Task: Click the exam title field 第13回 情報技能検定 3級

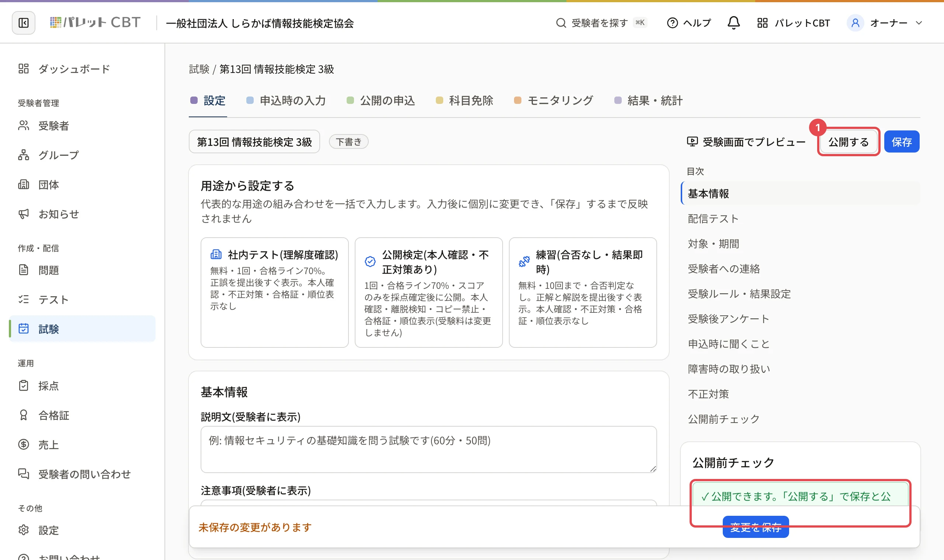Action: pyautogui.click(x=254, y=142)
